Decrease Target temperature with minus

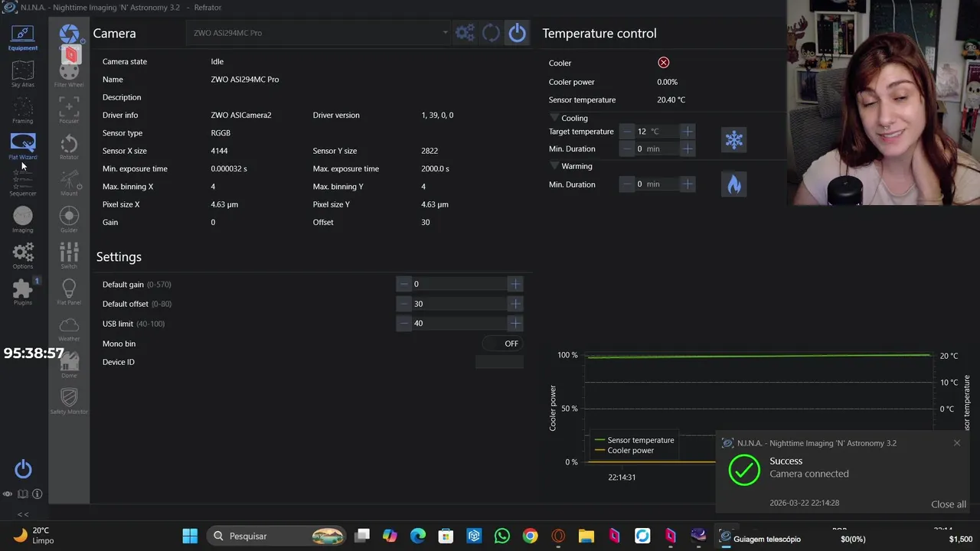(628, 132)
